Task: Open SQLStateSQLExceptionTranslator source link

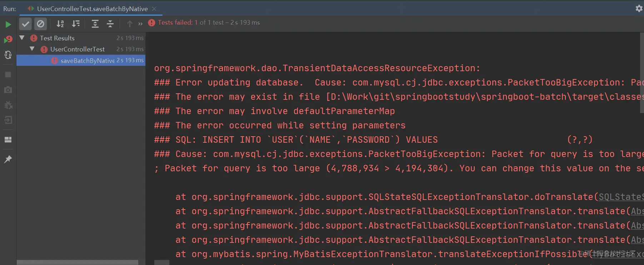Action: click(x=621, y=197)
